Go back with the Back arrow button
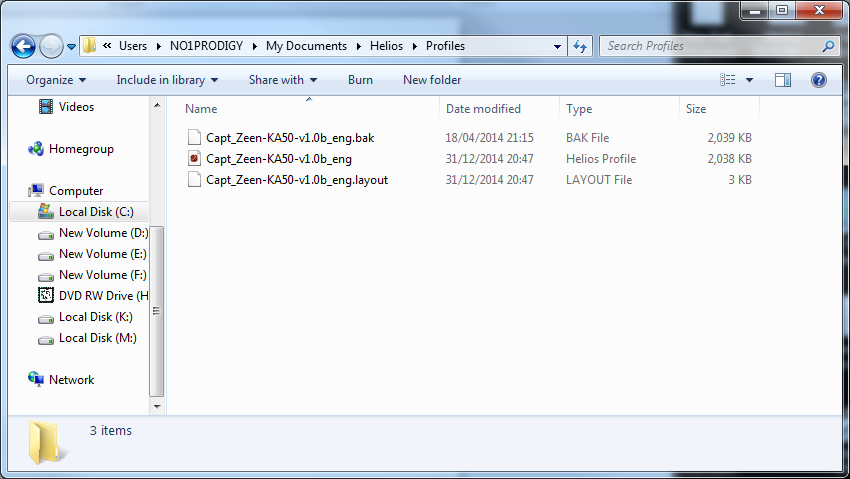The height and width of the screenshot is (479, 850). coord(23,47)
